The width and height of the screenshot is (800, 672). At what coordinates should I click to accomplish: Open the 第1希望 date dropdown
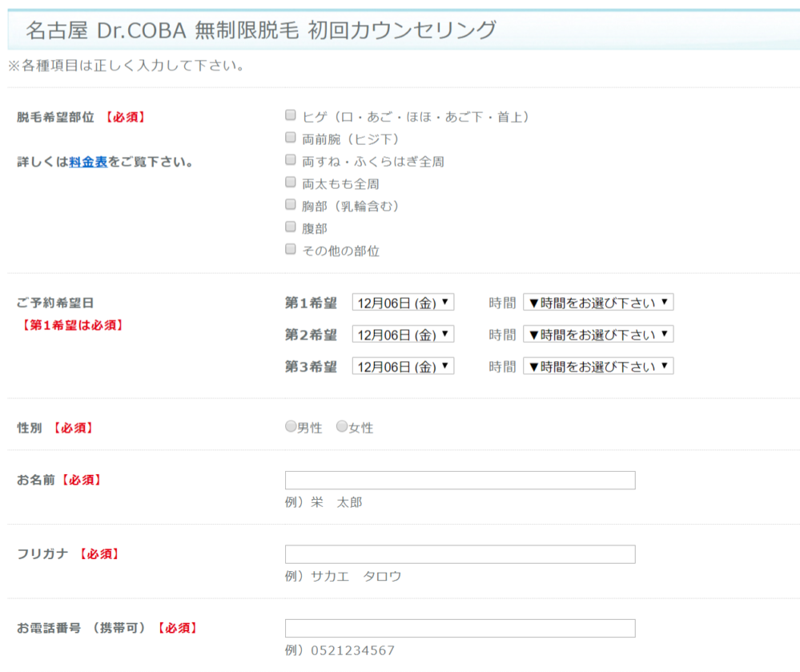click(403, 302)
